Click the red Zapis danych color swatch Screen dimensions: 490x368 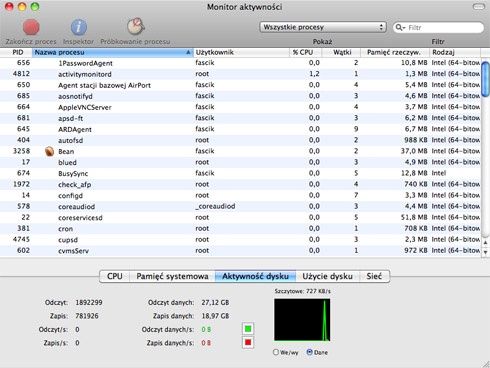coord(248,342)
